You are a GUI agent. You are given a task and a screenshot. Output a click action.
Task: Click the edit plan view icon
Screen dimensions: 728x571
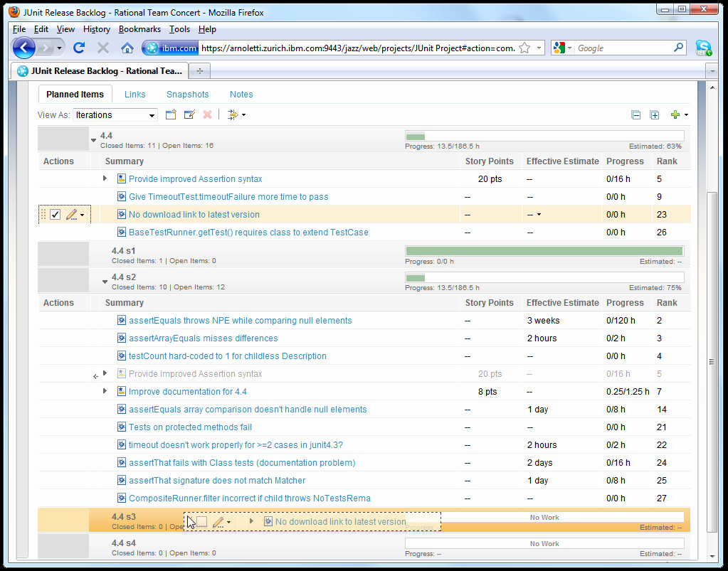pos(189,114)
